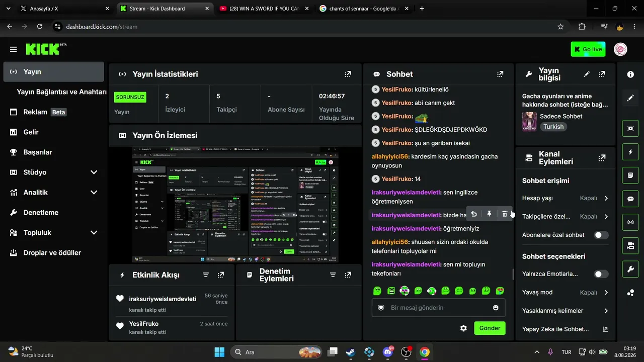
Task: Toggle the moderation log widget in the right rail
Action: [630, 175]
